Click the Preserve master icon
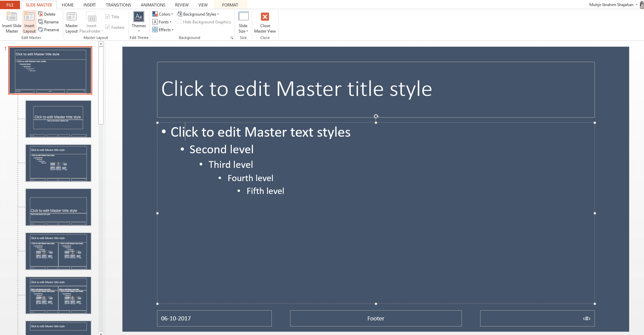 pos(41,30)
